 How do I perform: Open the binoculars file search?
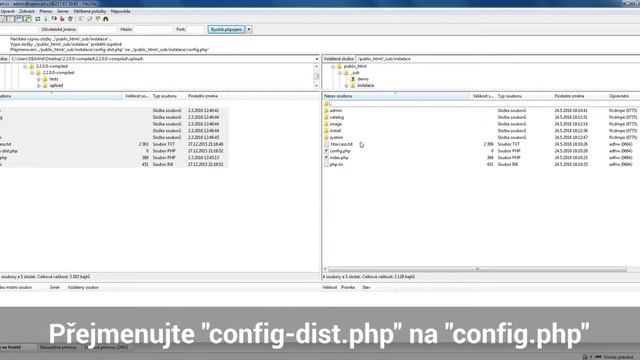tap(106, 19)
